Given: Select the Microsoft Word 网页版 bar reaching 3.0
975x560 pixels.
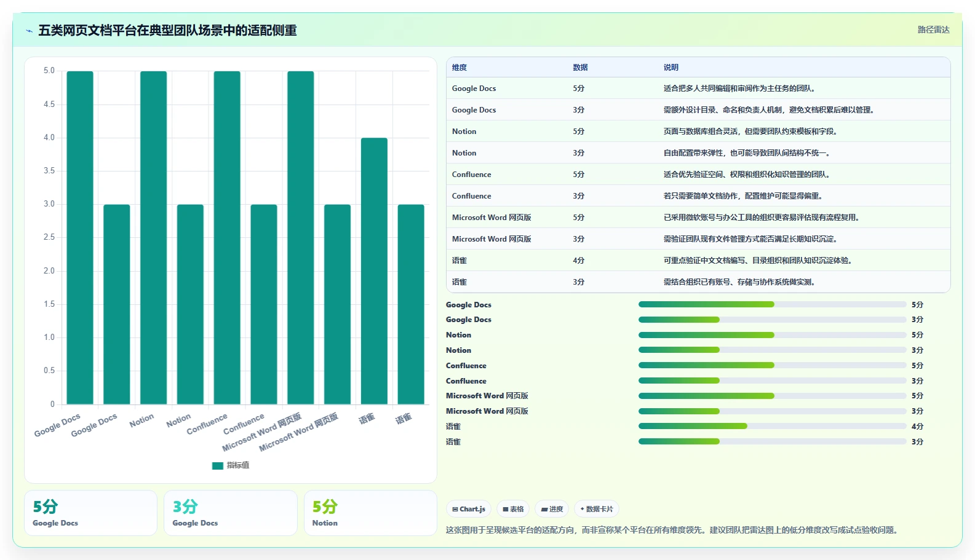Looking at the screenshot, I should 337,304.
